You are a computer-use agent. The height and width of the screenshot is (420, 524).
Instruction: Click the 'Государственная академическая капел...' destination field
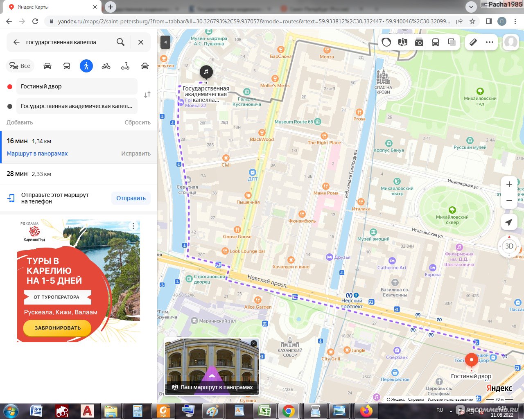click(x=77, y=106)
